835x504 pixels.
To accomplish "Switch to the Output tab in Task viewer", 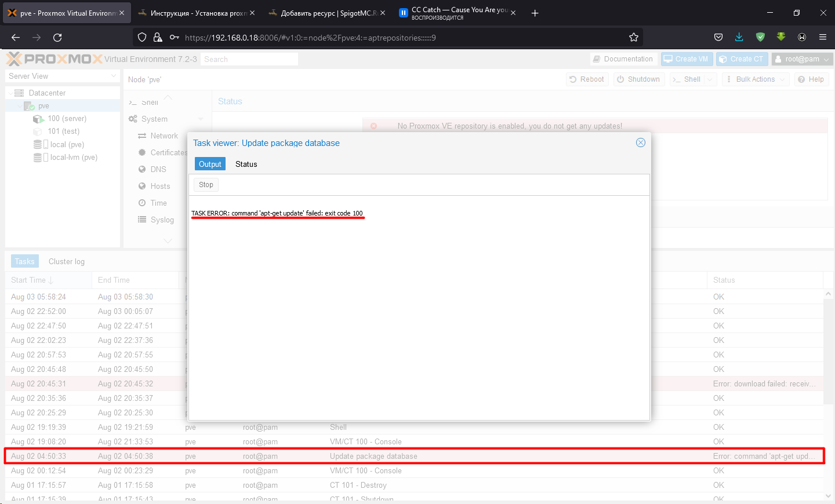I will click(210, 164).
